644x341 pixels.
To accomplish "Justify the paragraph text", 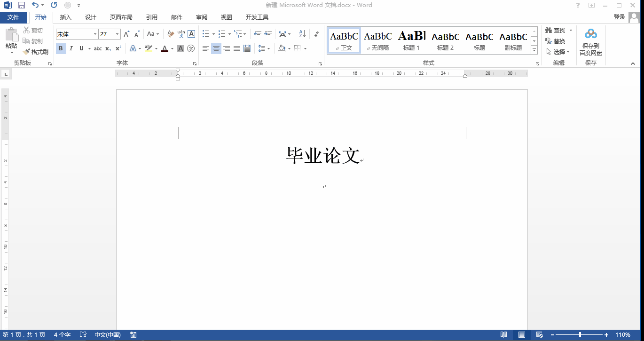I will click(x=237, y=48).
